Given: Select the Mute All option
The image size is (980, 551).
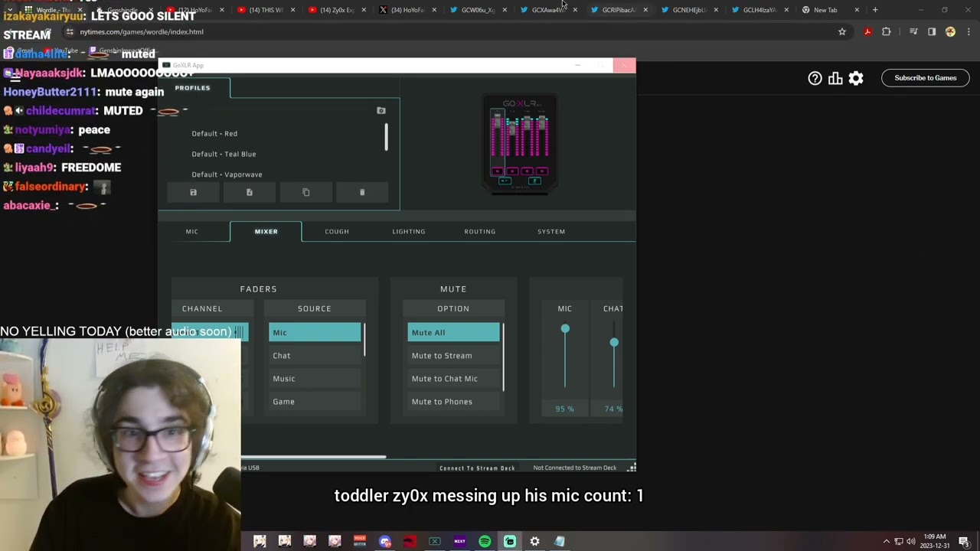Looking at the screenshot, I should (453, 332).
